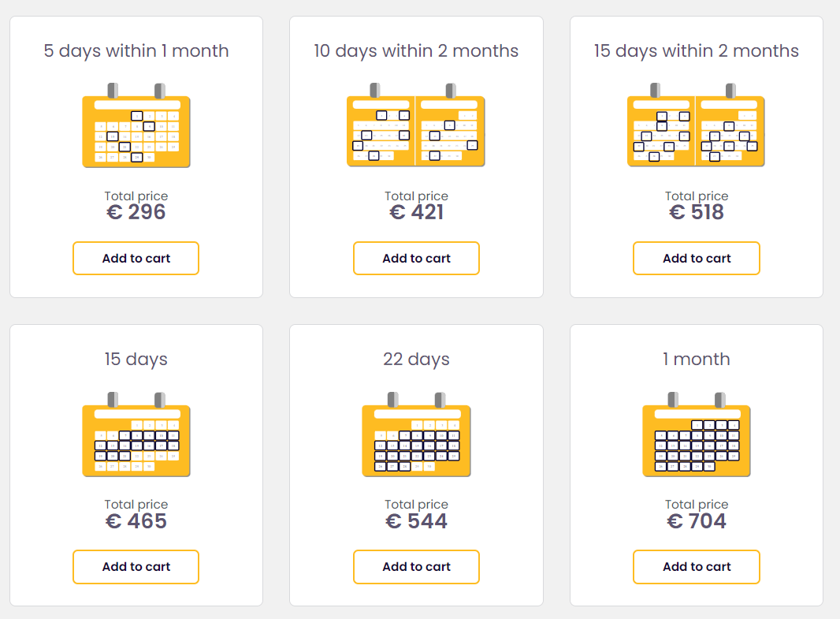840x619 pixels.
Task: Add the 10 days within 2 months pass to cart
Action: pyautogui.click(x=416, y=258)
